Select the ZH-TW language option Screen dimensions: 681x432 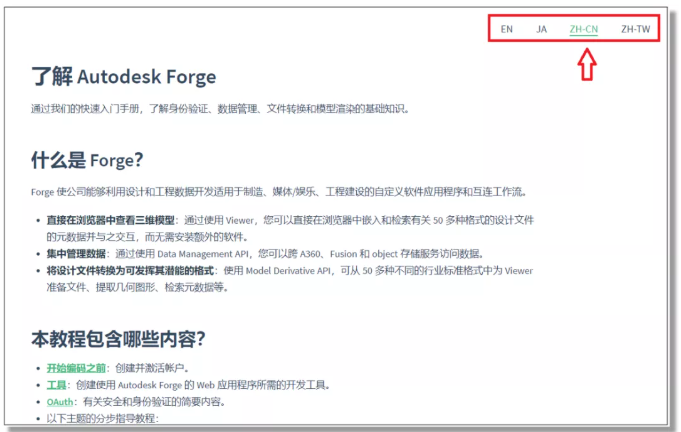(635, 29)
